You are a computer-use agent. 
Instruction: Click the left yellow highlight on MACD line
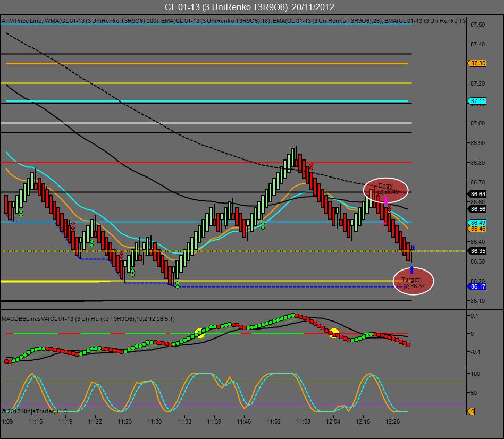pos(200,333)
